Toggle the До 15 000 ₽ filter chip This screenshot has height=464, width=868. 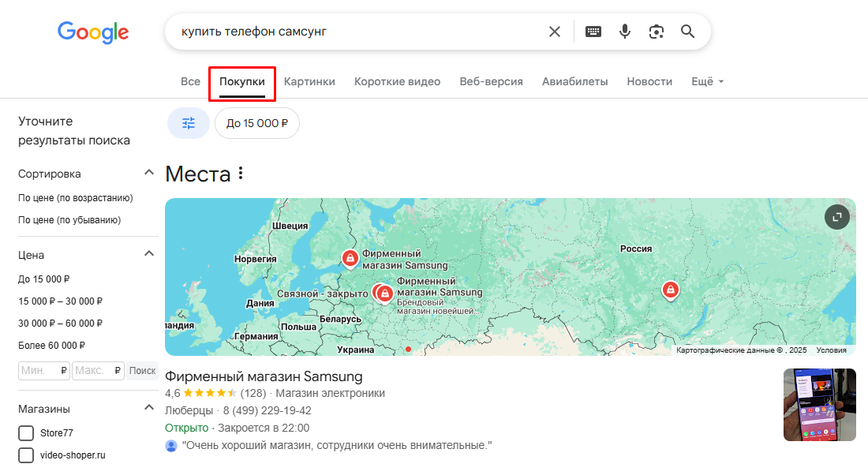[257, 123]
